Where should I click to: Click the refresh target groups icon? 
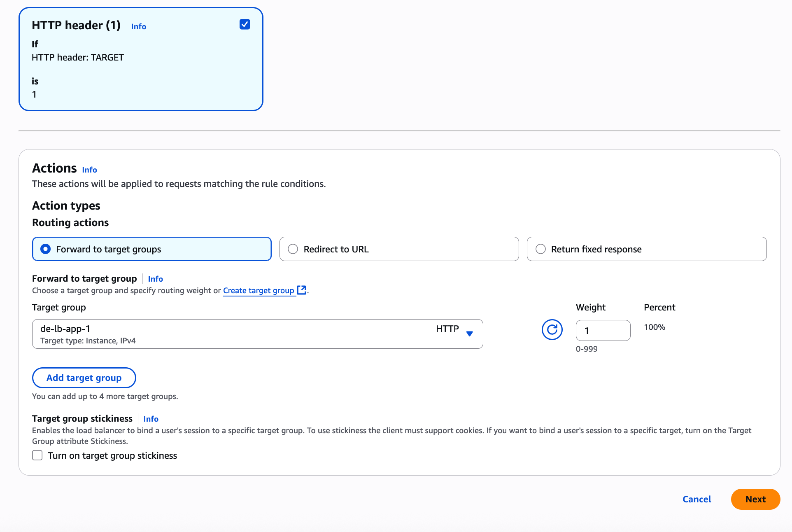click(552, 330)
